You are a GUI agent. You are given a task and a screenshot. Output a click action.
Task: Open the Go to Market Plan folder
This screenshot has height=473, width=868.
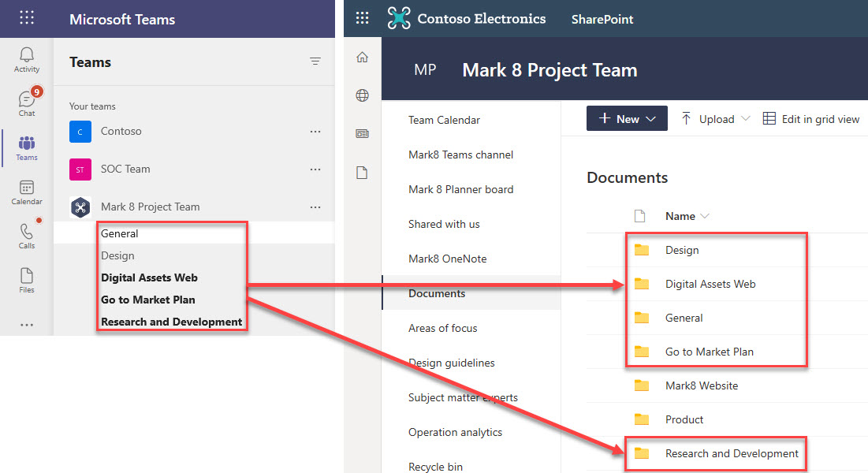[x=709, y=351]
